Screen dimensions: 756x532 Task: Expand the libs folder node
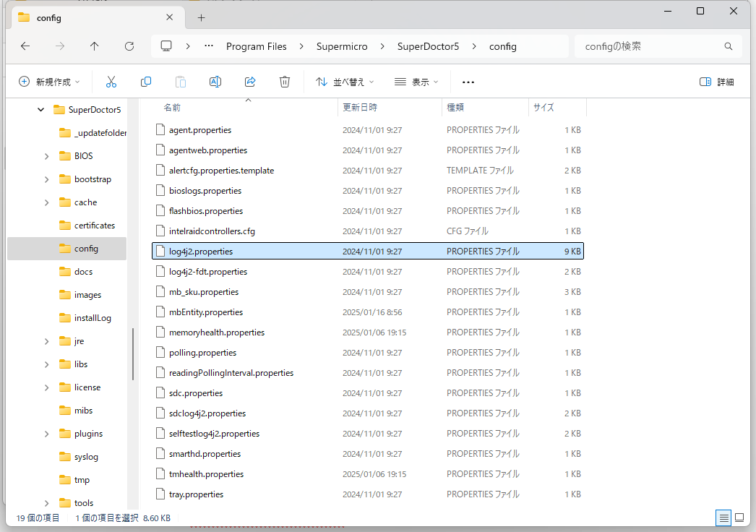(47, 364)
